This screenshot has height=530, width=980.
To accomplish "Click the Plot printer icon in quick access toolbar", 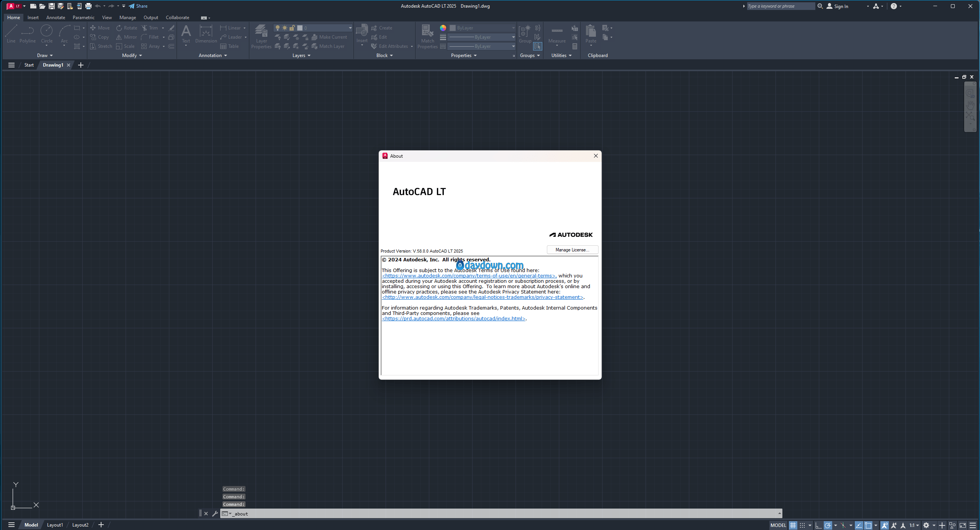I will (x=88, y=6).
